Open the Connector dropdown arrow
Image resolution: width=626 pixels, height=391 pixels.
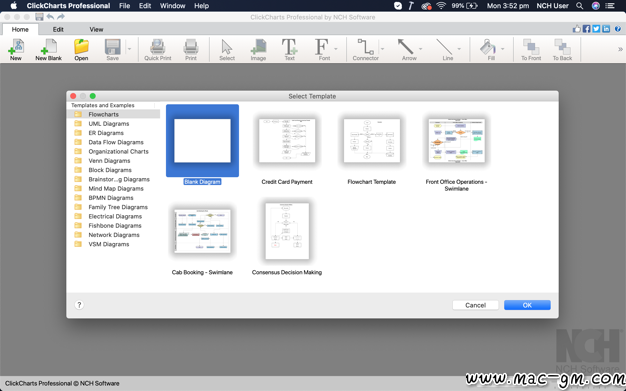click(x=382, y=49)
